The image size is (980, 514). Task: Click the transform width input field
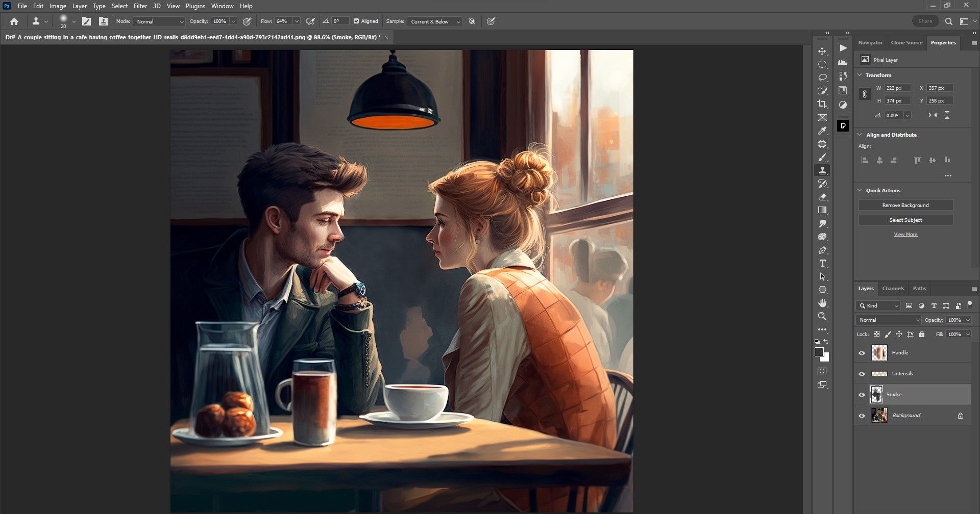[x=897, y=88]
